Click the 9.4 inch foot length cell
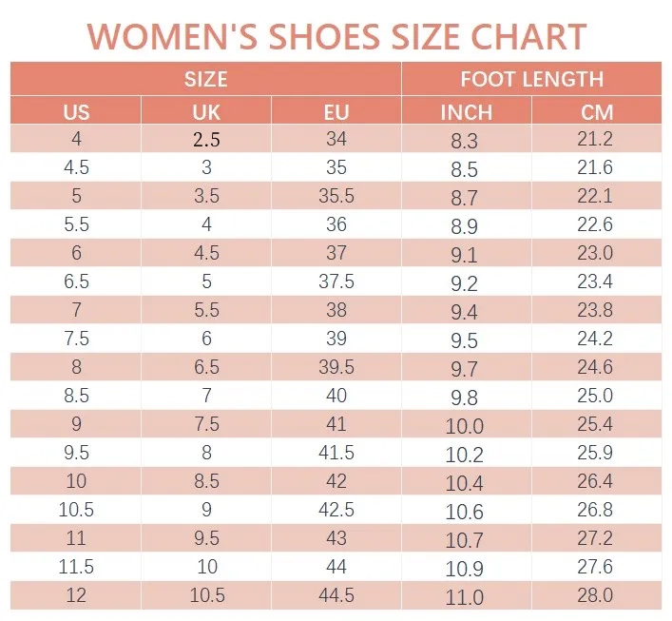672x621 pixels. tap(466, 312)
